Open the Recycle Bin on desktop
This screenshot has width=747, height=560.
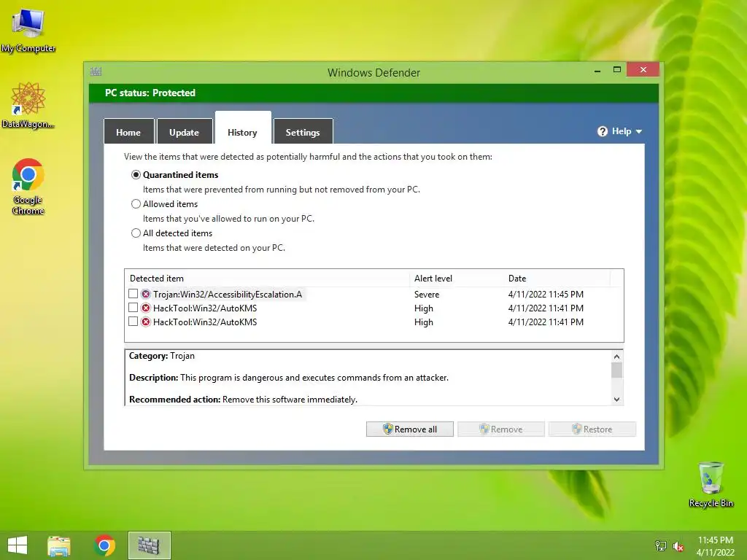click(x=711, y=484)
